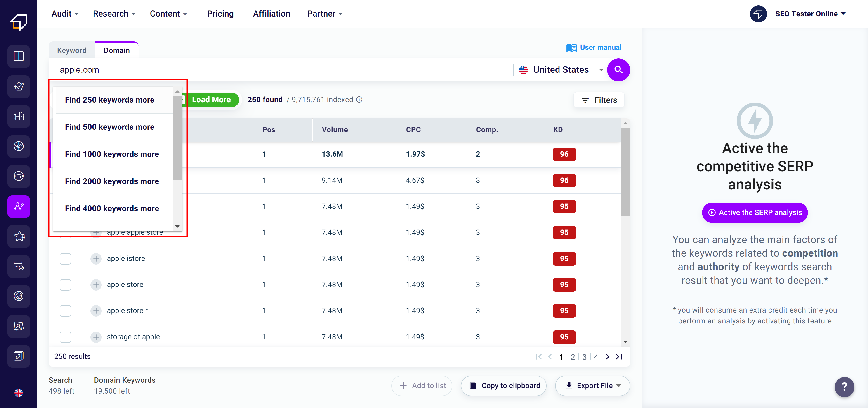Check the apple istore row checkbox

(65, 259)
